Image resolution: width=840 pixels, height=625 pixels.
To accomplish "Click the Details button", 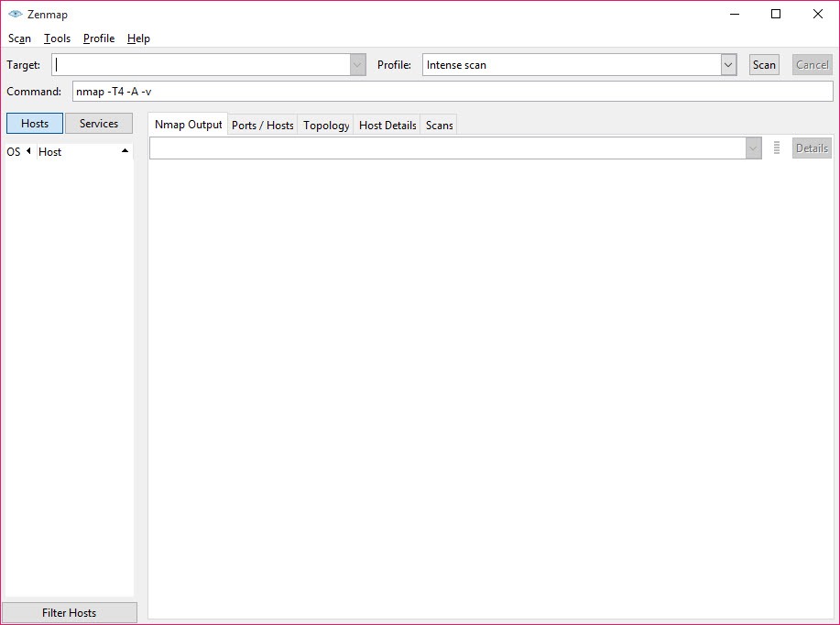I will click(x=813, y=148).
